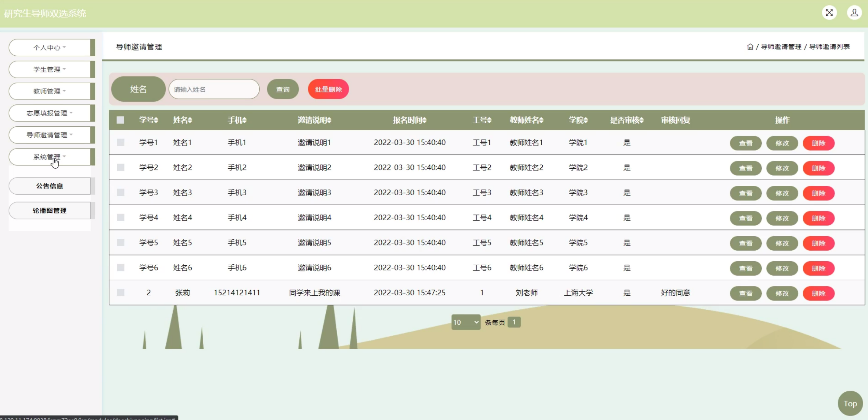
Task: Check the row for 学号1
Action: point(121,142)
